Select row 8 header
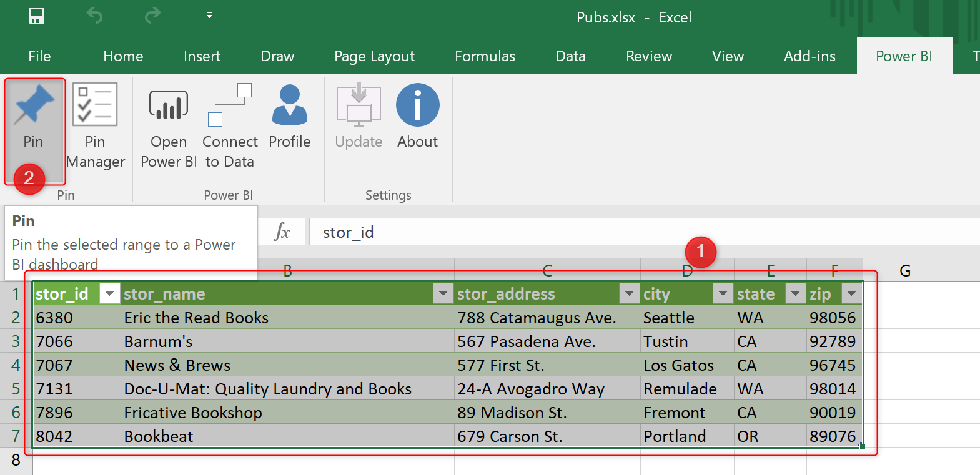Viewport: 980px width, 475px height. pos(16,459)
